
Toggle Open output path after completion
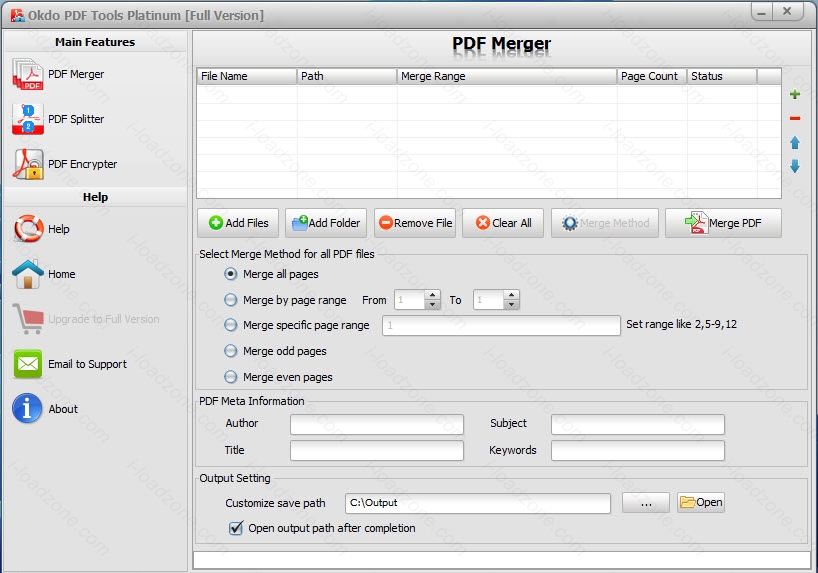click(x=236, y=528)
